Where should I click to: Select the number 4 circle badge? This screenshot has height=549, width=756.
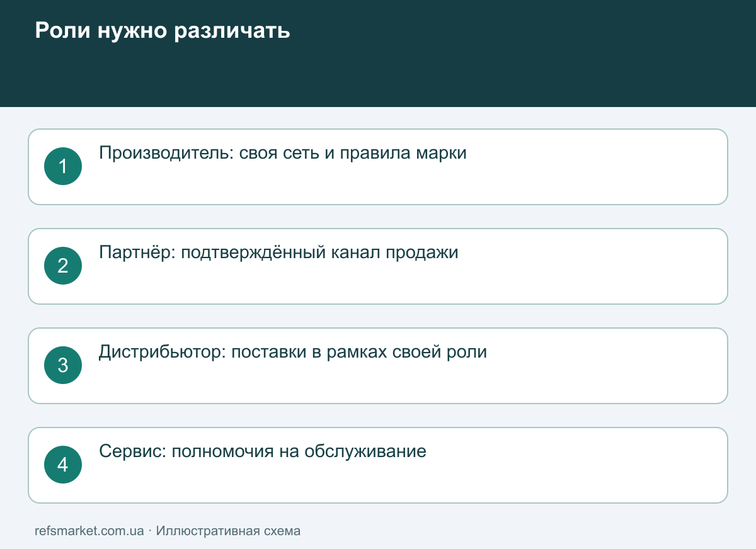[x=63, y=465]
